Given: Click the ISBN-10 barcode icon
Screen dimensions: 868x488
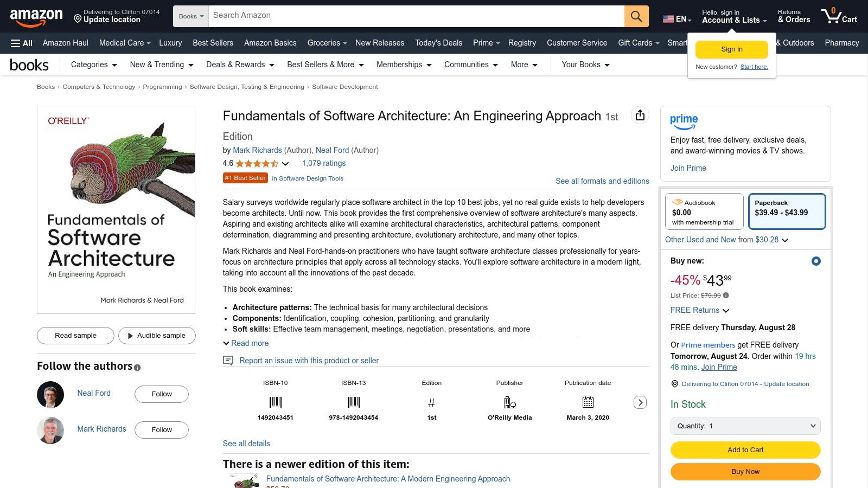Looking at the screenshot, I should tap(276, 402).
